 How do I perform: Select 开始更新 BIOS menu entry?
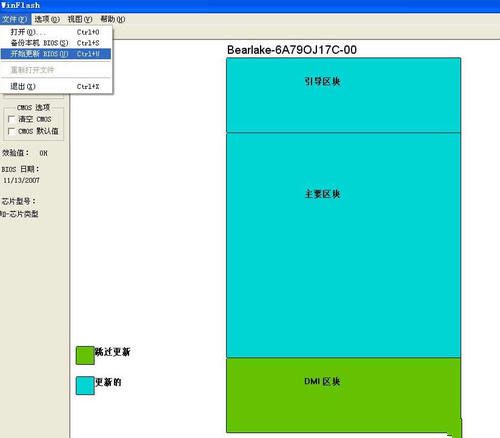click(56, 54)
